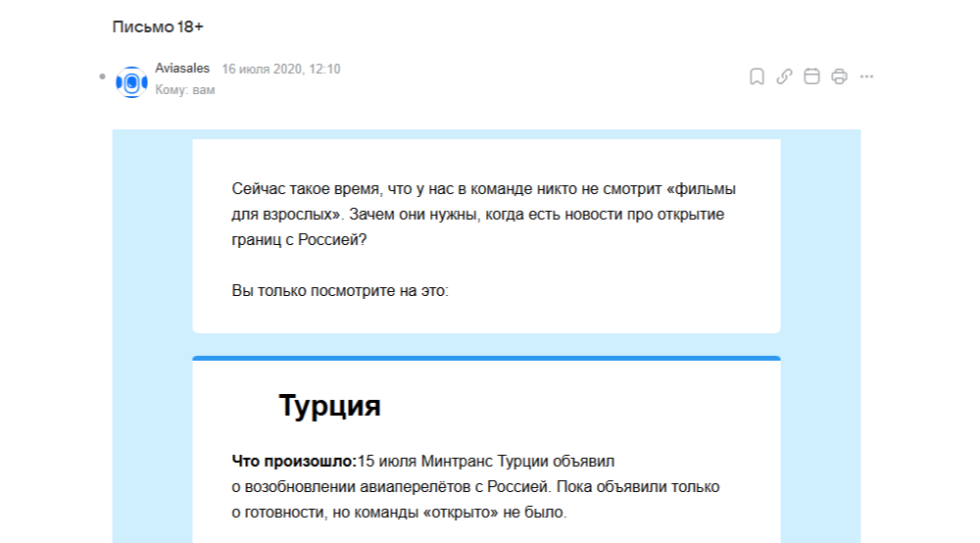
Task: Open the Aviasales sender name
Action: [182, 68]
